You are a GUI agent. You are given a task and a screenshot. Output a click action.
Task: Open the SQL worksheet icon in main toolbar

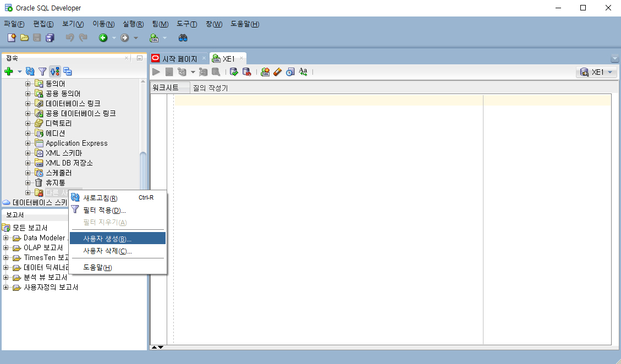pos(154,37)
